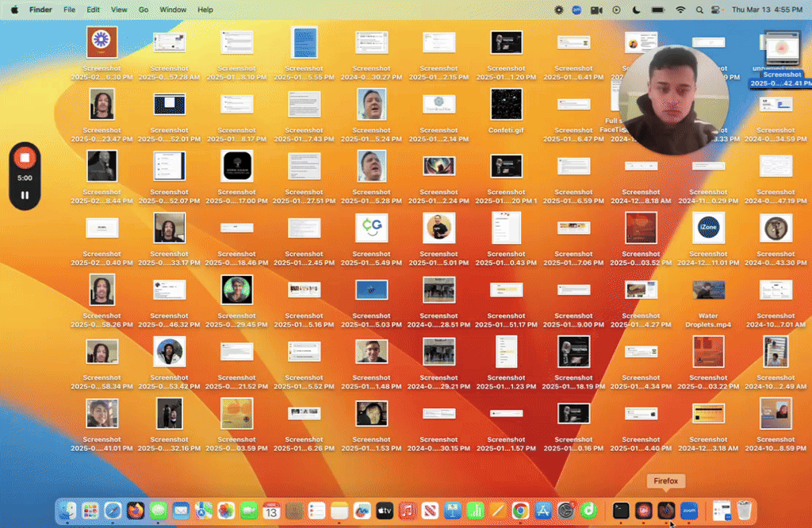Select the iZone screenshot thumbnail
This screenshot has width=812, height=528.
tap(708, 228)
